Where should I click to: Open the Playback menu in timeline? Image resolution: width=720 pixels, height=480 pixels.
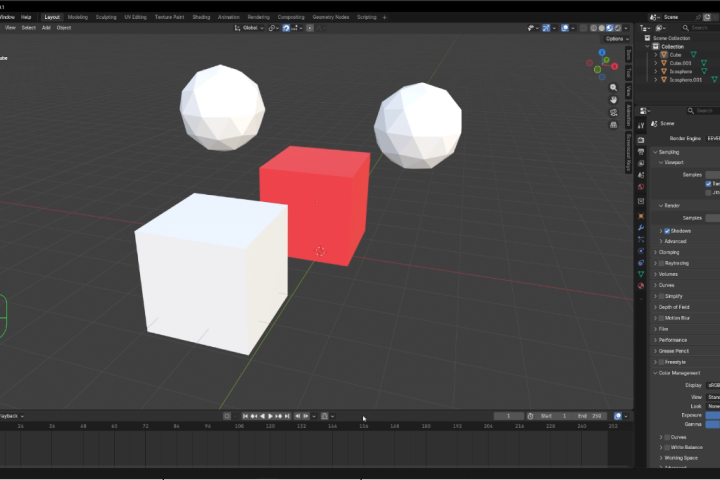11,416
